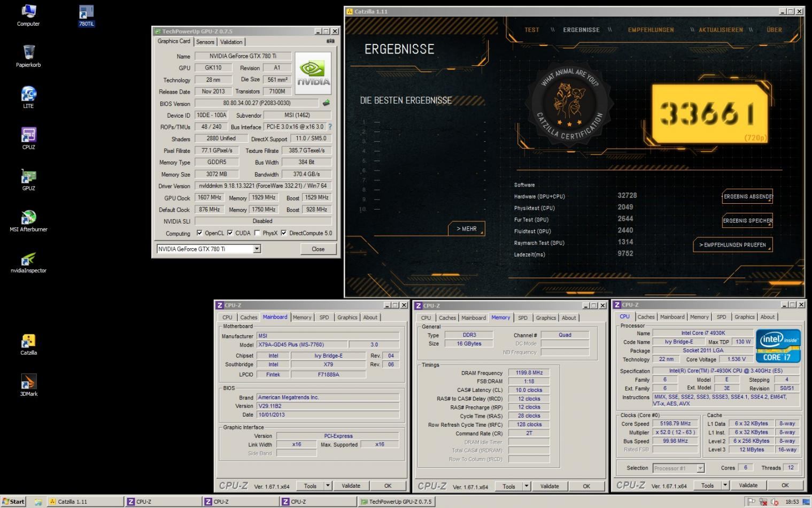Image resolution: width=812 pixels, height=508 pixels.
Task: Open nvidiaInspector desktop icon
Action: tap(28, 262)
